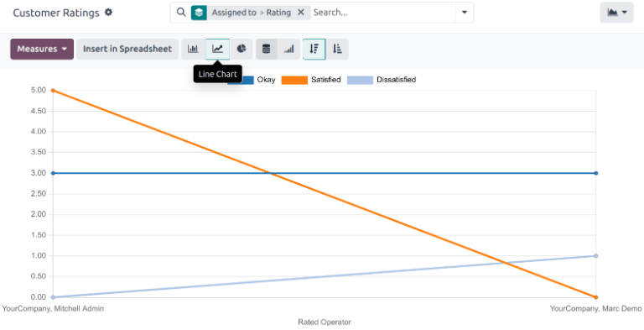Toggle the Satisfied legend orange swatch
The height and width of the screenshot is (330, 644).
tap(294, 80)
